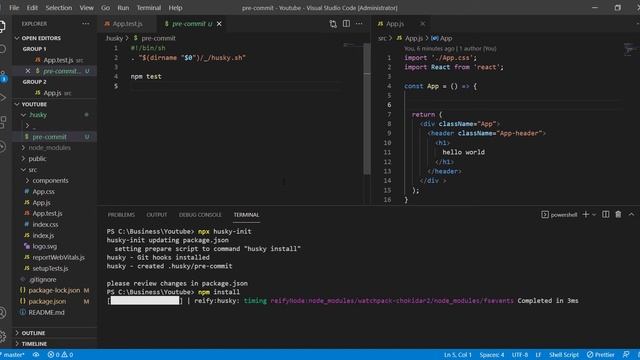Image resolution: width=640 pixels, height=360 pixels.
Task: Split the pre-commit editor right
Action: click(x=346, y=24)
